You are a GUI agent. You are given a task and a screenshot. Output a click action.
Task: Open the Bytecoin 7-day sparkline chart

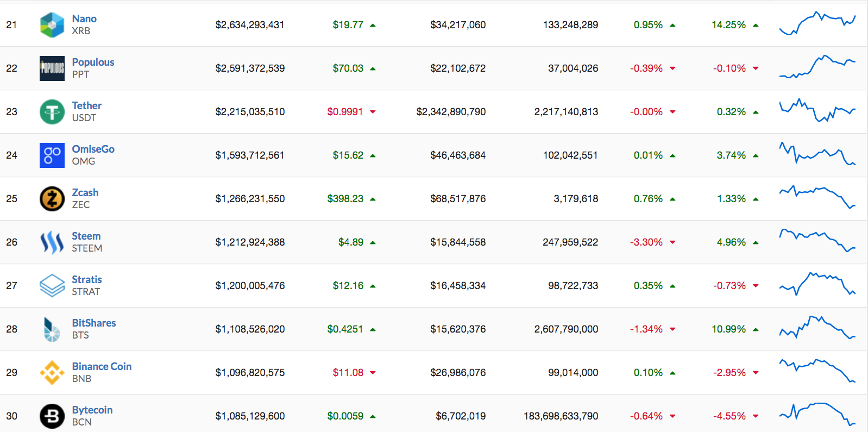817,414
